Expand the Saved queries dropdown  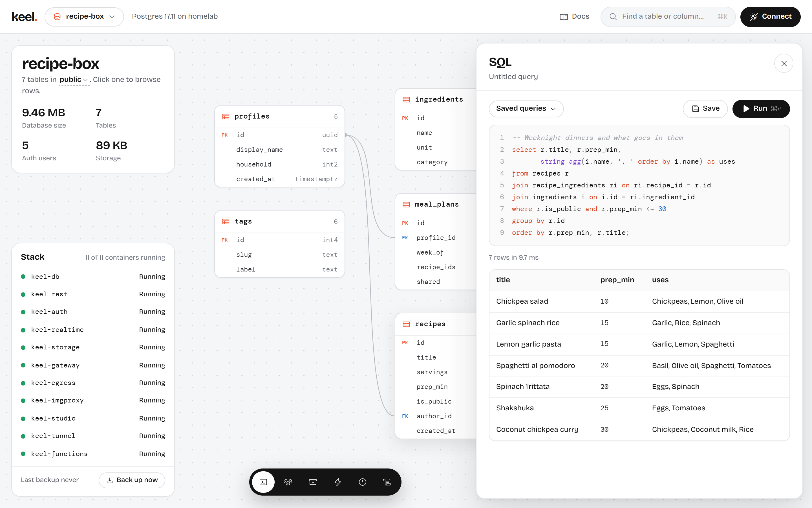526,109
